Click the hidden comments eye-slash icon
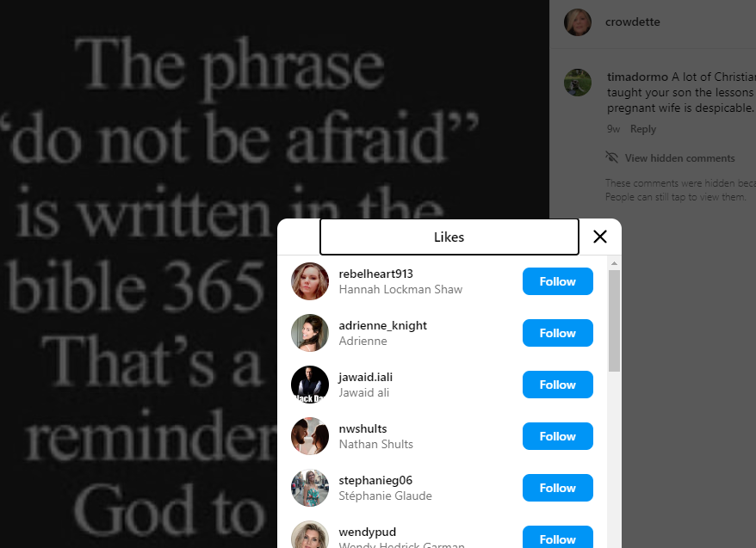Viewport: 756px width, 548px height. coord(612,157)
